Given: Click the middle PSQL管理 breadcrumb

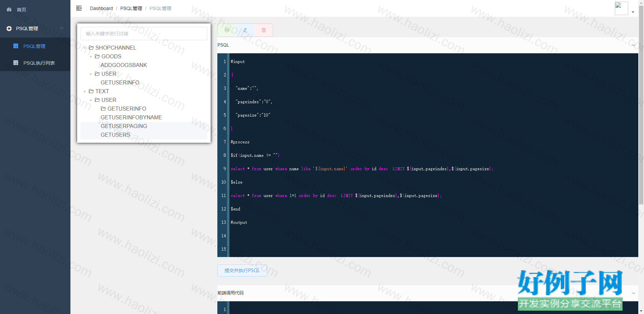Looking at the screenshot, I should click(131, 8).
